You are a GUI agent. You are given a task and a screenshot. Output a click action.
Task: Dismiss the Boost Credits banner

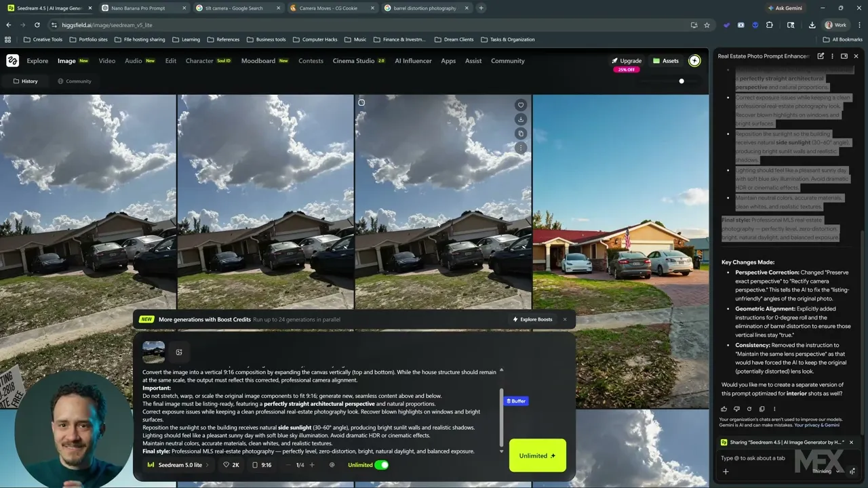564,319
